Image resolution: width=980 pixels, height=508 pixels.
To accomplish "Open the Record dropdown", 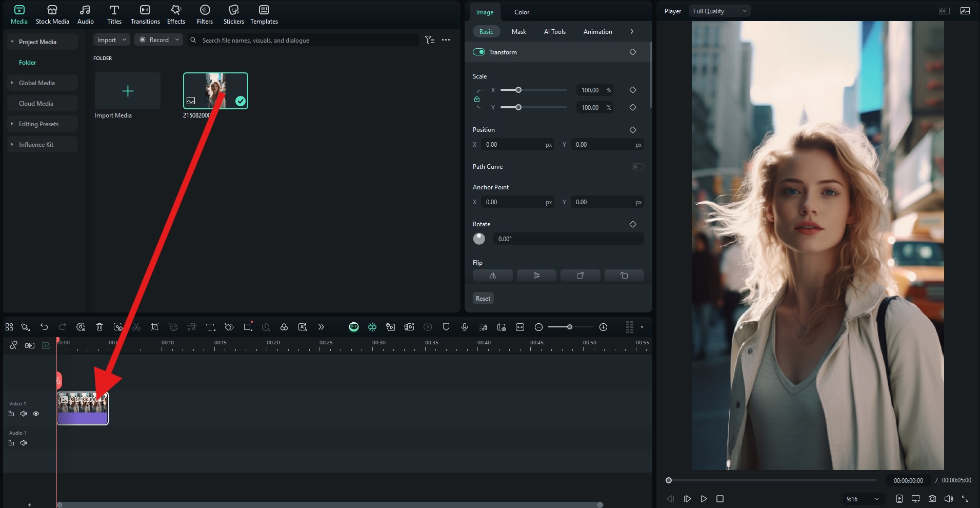I will (x=158, y=40).
